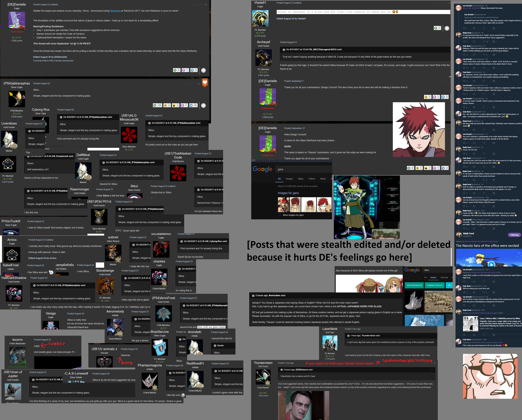Select the Images tab in the silica search

pos(433,278)
